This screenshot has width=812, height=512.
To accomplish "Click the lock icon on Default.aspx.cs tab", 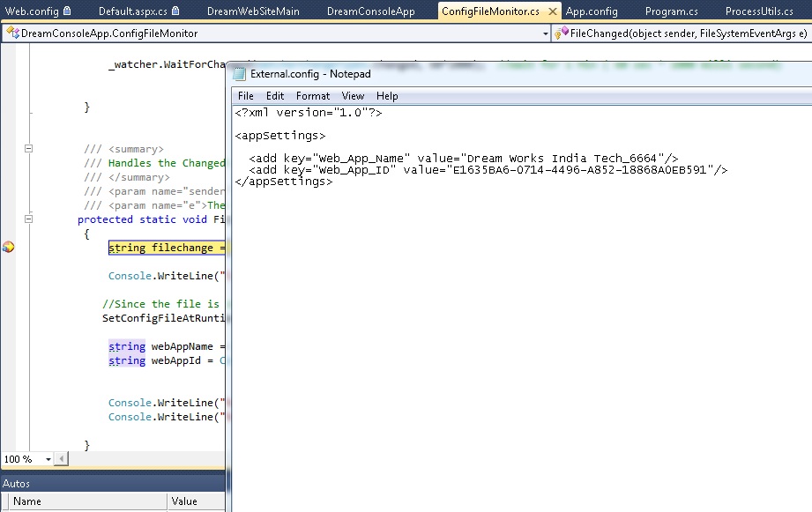I will (x=175, y=11).
